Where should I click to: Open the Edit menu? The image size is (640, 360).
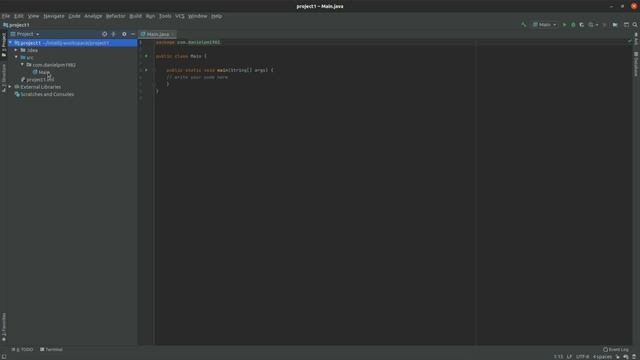19,16
